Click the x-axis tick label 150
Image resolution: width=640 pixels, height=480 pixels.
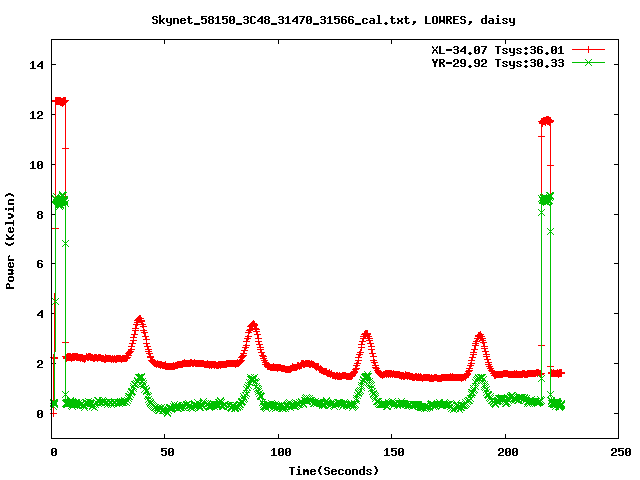(x=394, y=452)
